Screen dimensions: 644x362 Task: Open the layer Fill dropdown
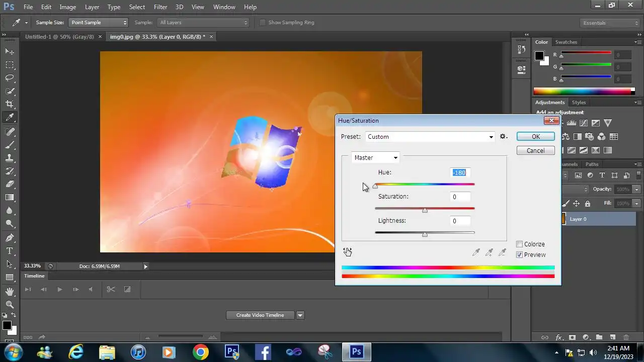pyautogui.click(x=637, y=203)
